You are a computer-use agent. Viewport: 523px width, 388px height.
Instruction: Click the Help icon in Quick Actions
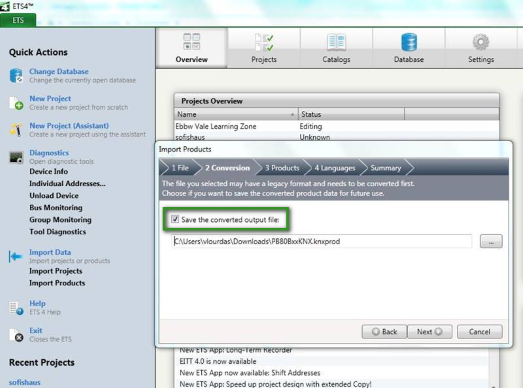pos(16,308)
